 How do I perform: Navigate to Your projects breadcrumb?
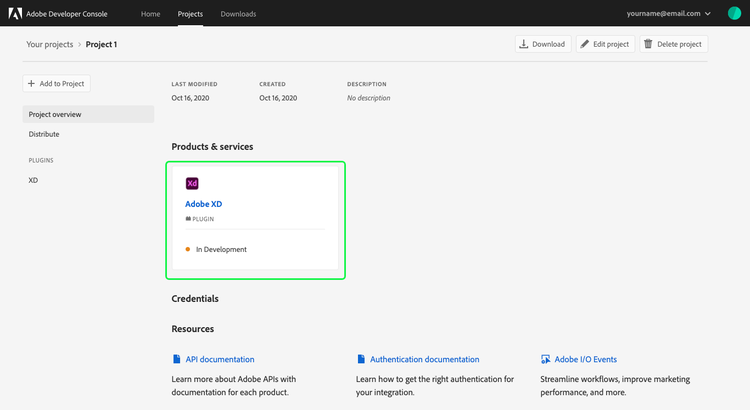(50, 44)
